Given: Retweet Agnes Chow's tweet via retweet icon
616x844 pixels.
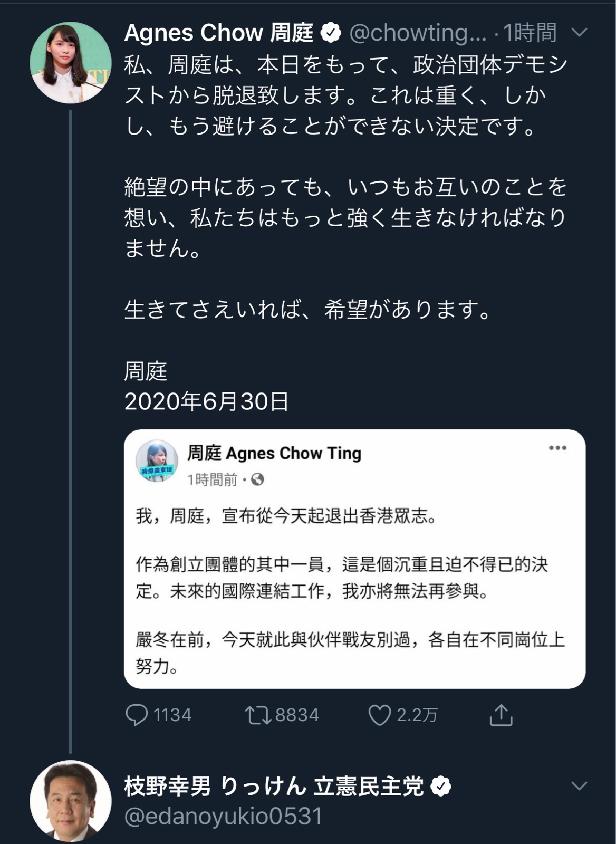Looking at the screenshot, I should coord(258,715).
